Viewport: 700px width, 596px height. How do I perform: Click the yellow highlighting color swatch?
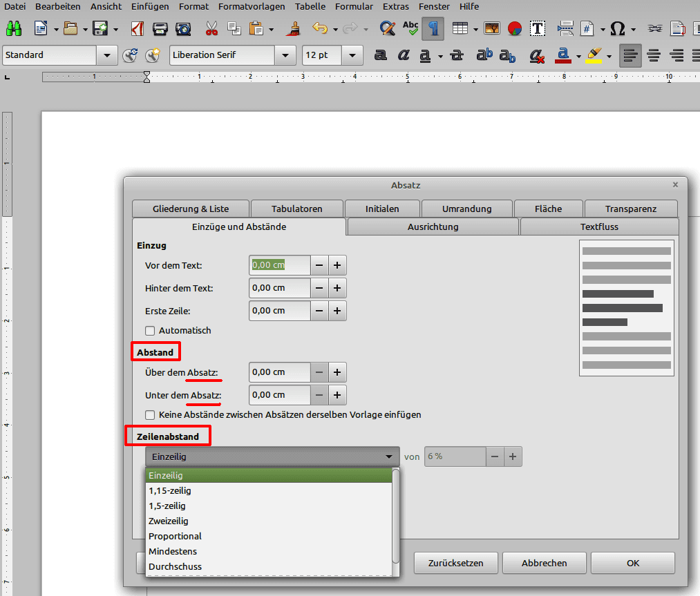coord(594,55)
